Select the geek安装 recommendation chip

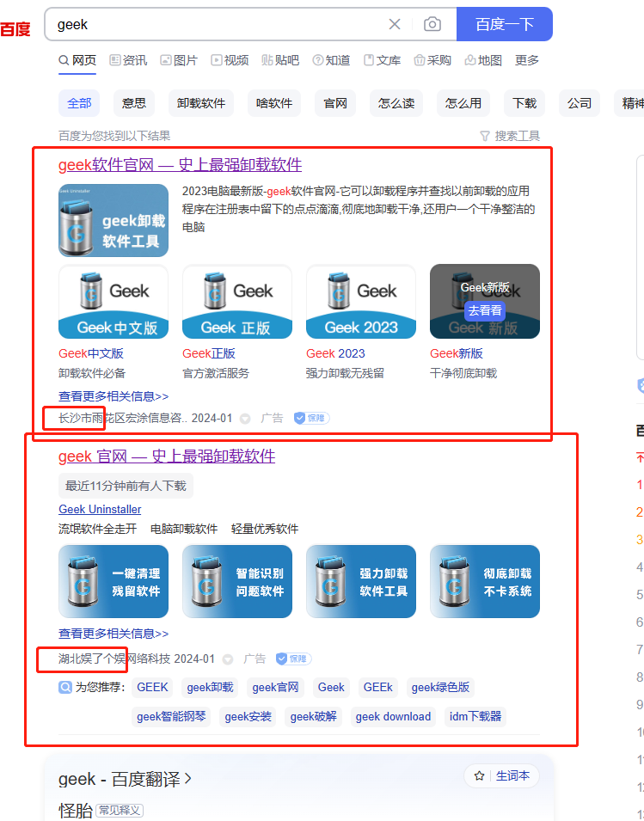(248, 717)
